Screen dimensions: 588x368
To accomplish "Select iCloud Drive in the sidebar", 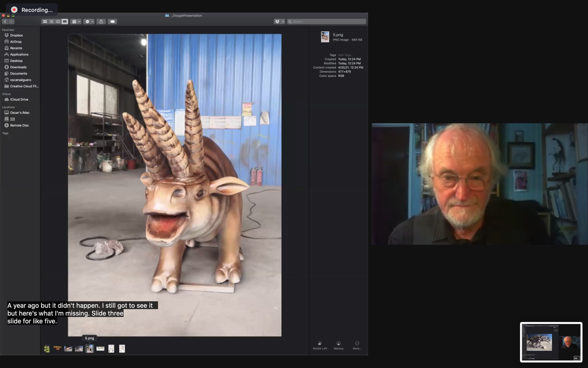I will tap(19, 99).
